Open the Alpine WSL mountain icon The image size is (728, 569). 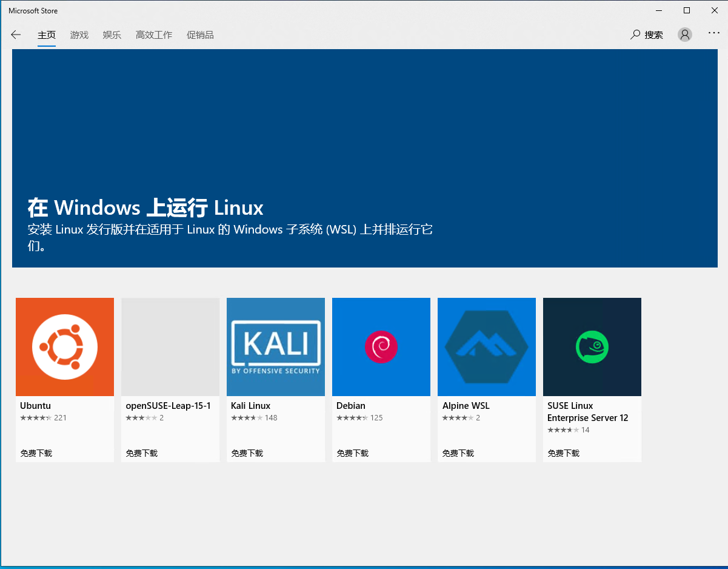pos(487,347)
